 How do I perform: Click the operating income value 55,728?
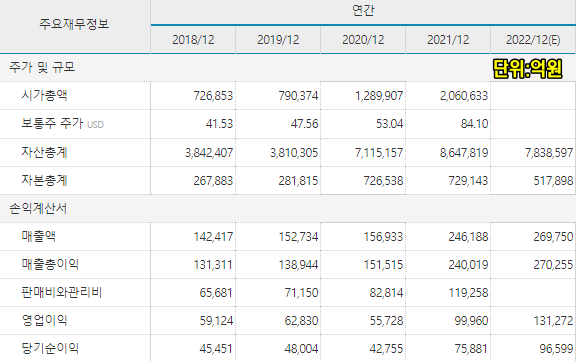[386, 321]
